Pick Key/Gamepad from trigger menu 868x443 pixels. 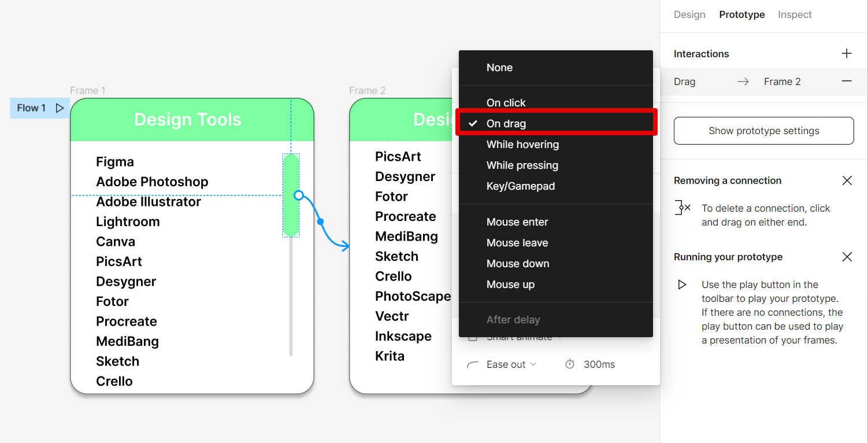(520, 186)
